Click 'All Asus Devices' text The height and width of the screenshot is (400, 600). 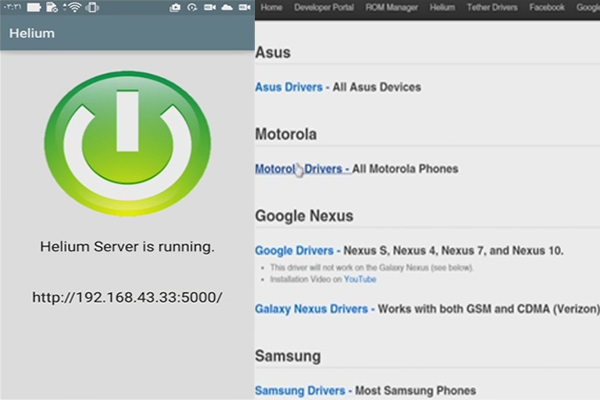click(377, 87)
